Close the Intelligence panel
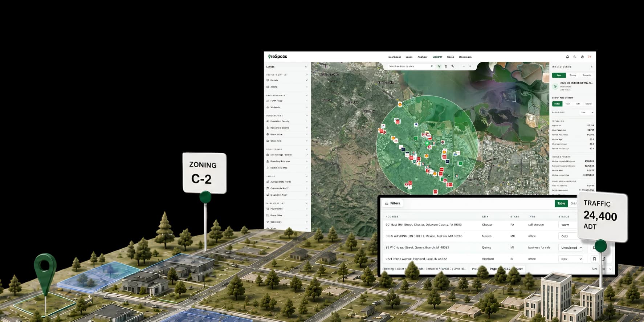 tap(592, 67)
